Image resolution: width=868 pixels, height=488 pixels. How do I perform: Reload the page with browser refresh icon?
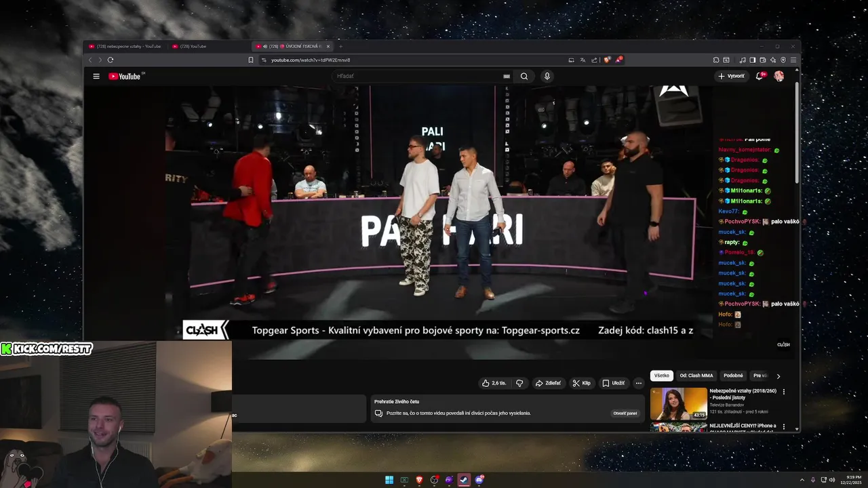pyautogui.click(x=111, y=60)
